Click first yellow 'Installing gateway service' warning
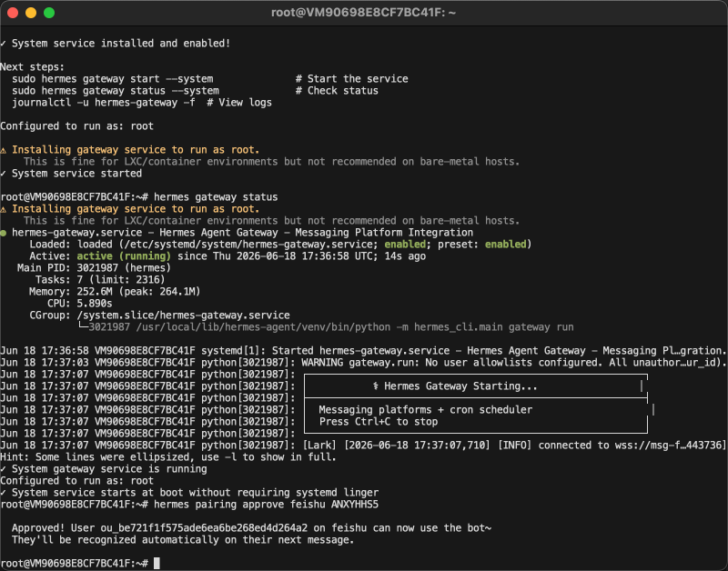Viewport: 728px width, 571px height. 129,150
